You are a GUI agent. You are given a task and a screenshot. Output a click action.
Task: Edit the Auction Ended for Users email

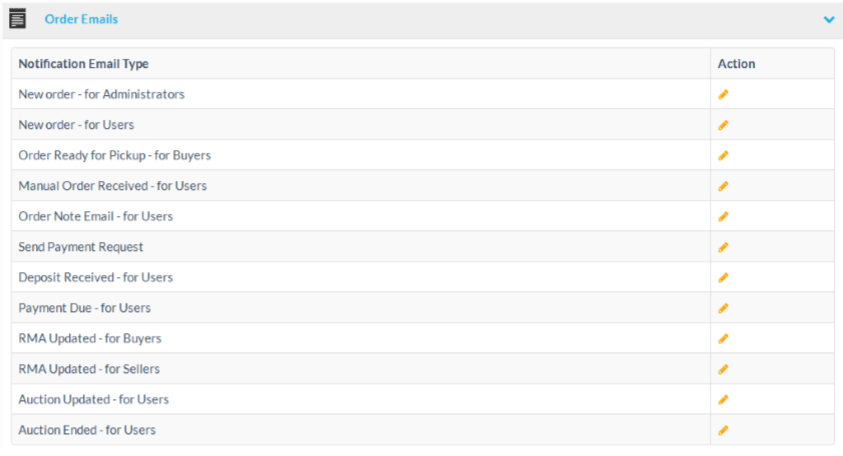pyautogui.click(x=723, y=430)
